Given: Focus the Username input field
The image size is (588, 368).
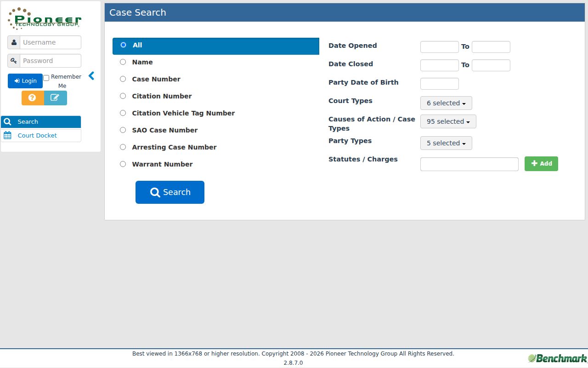Looking at the screenshot, I should point(51,42).
